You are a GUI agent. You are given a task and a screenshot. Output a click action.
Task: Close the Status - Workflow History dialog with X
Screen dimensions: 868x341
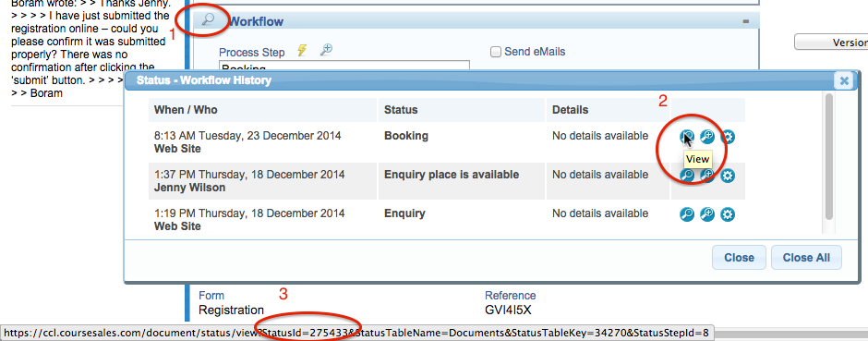tap(844, 80)
